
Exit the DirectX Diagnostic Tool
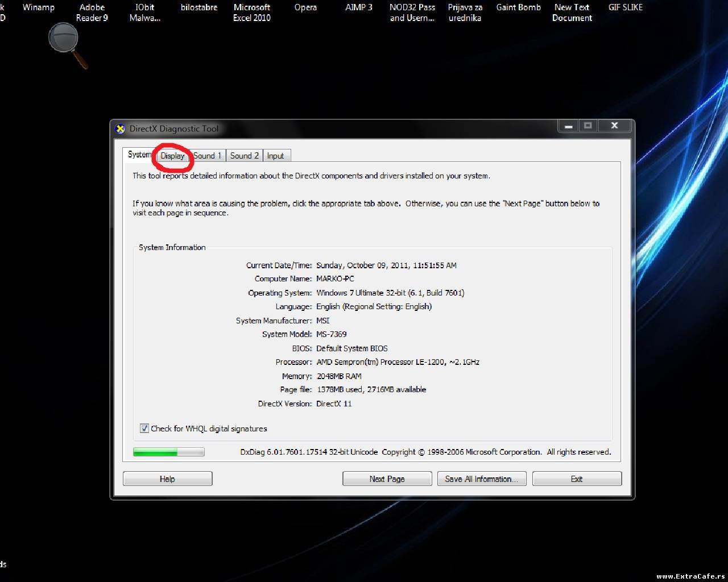point(577,479)
